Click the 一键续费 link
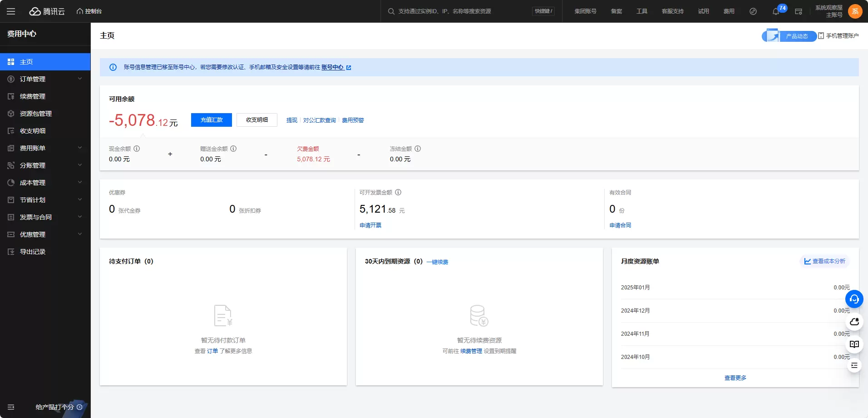Image resolution: width=868 pixels, height=418 pixels. [437, 262]
